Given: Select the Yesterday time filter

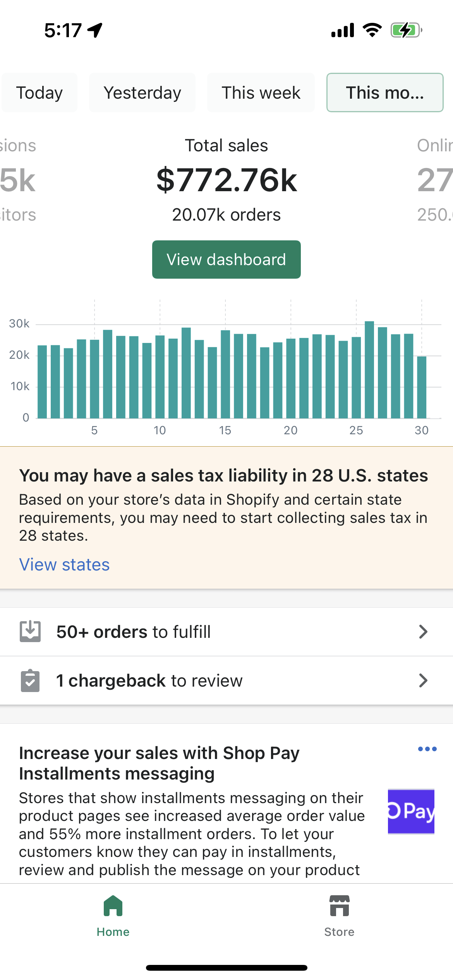Looking at the screenshot, I should click(x=142, y=93).
